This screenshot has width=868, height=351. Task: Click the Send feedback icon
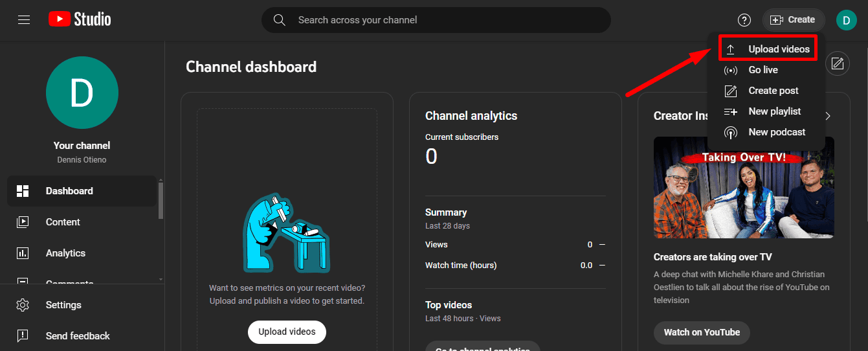[23, 336]
